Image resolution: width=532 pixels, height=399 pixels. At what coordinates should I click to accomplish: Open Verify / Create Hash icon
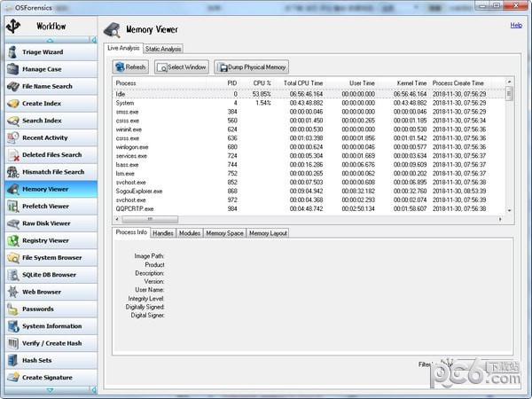pos(13,343)
